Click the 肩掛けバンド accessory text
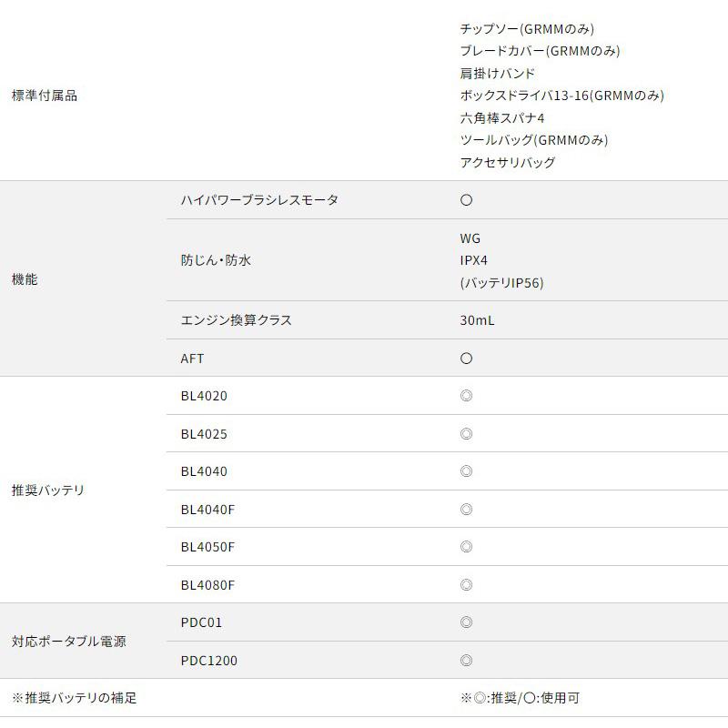728x728 pixels. click(x=498, y=74)
